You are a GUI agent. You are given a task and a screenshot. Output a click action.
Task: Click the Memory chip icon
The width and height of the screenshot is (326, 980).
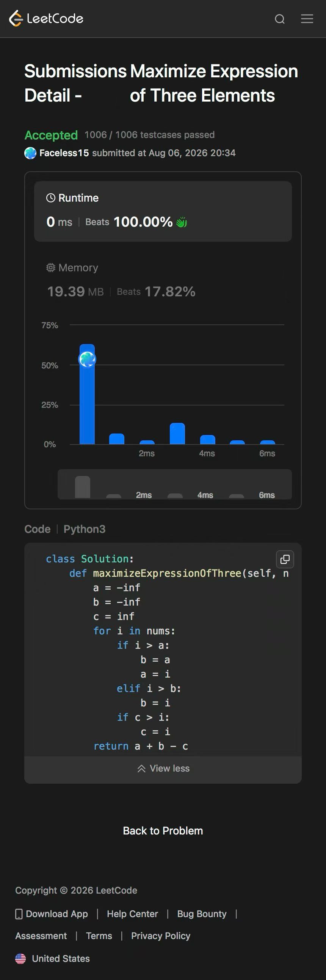(x=50, y=268)
